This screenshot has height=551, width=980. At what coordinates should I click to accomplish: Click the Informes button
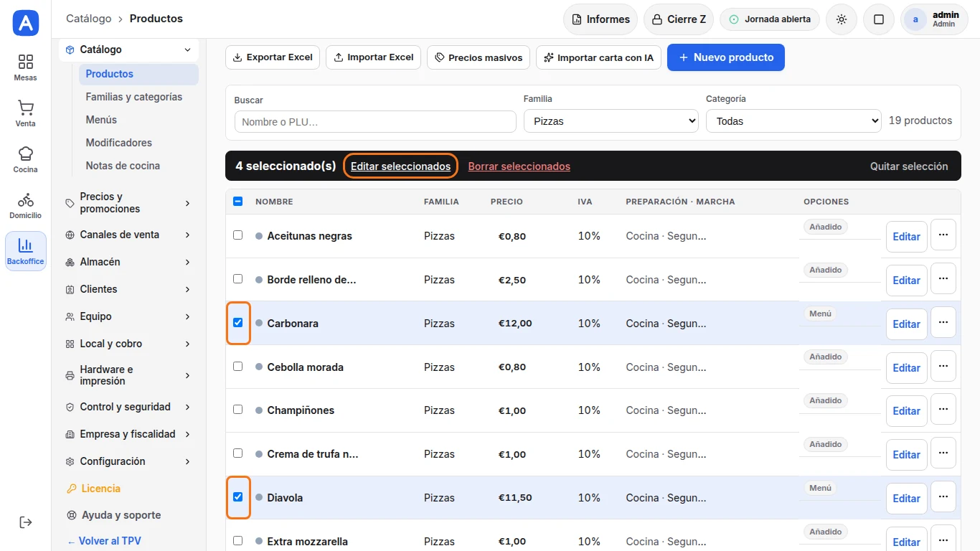(x=600, y=19)
